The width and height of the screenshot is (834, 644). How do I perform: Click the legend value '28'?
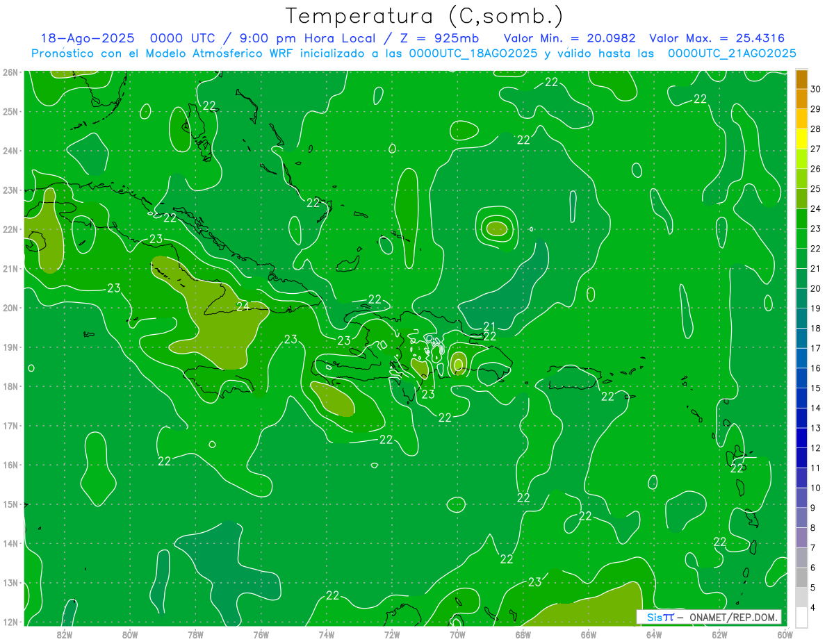point(815,129)
